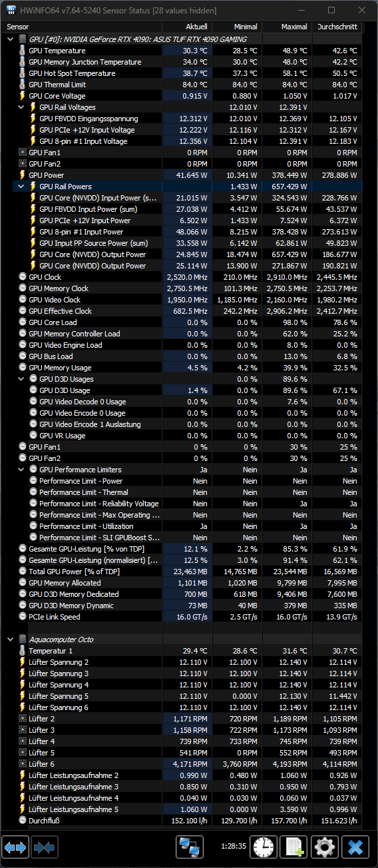This screenshot has width=378, height=868.
Task: Click the expand-view arrows icon in bottom toolbar
Action: pos(16,847)
